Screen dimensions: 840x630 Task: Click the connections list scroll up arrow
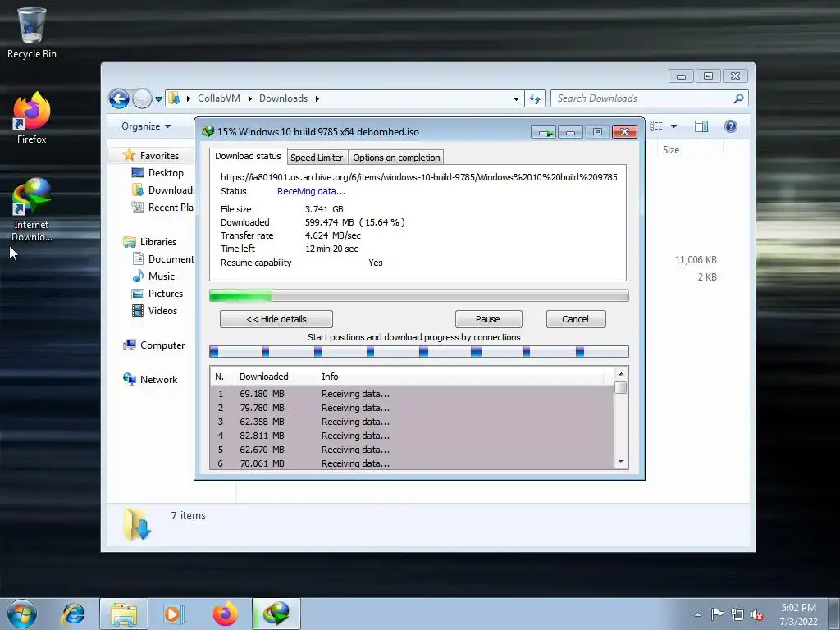[x=621, y=374]
